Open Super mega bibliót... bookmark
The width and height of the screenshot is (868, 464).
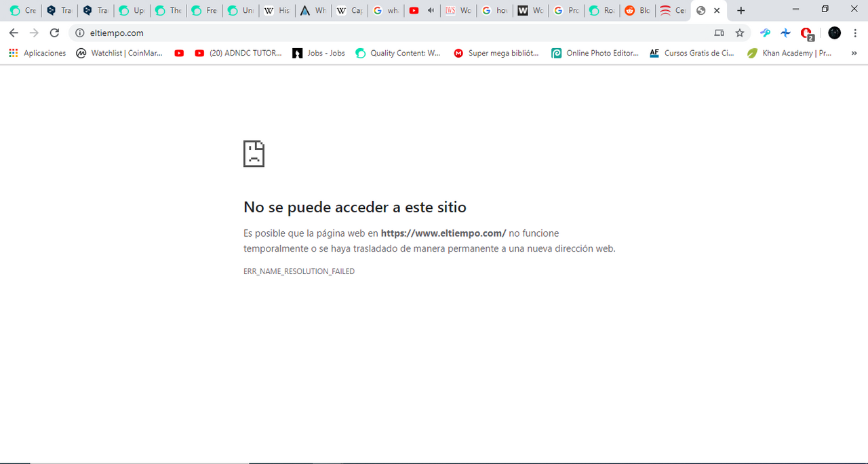tap(496, 53)
